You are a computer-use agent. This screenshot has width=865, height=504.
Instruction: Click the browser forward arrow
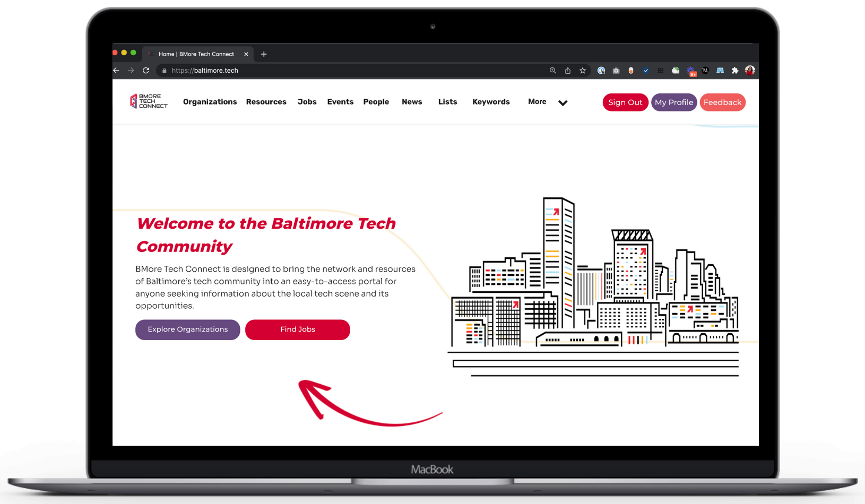point(131,70)
